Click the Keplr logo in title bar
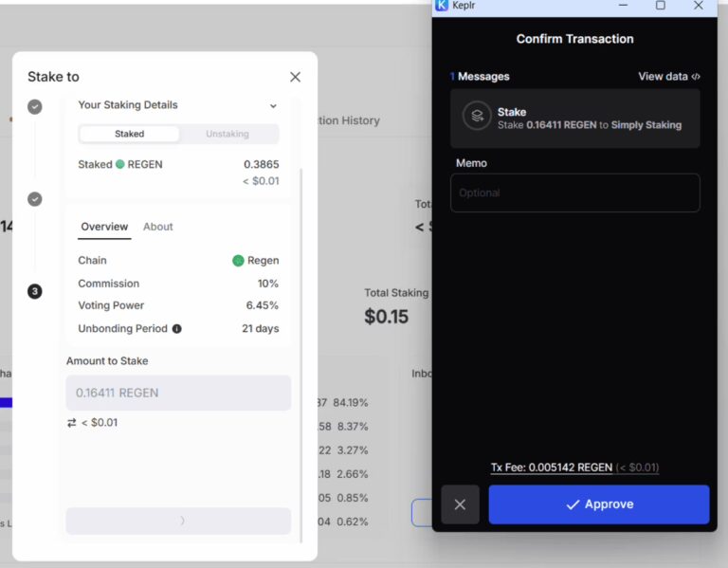728x568 pixels. point(442,6)
